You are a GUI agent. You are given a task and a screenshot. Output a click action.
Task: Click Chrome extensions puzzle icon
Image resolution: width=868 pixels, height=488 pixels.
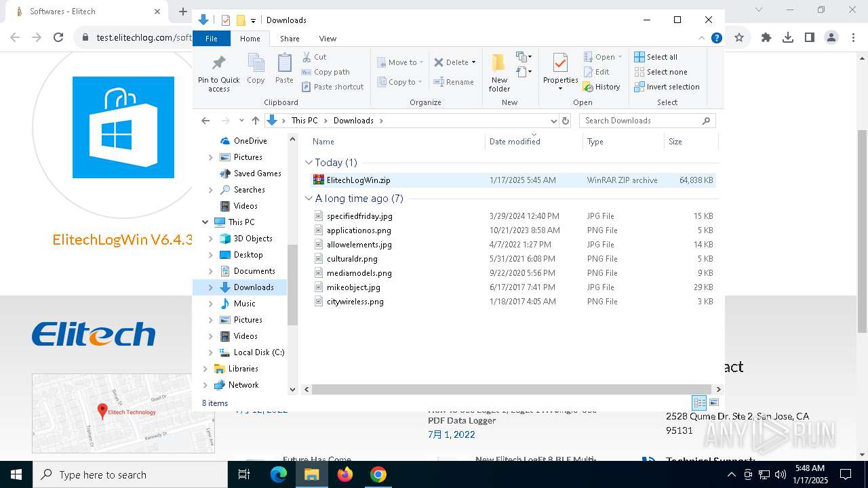[766, 38]
